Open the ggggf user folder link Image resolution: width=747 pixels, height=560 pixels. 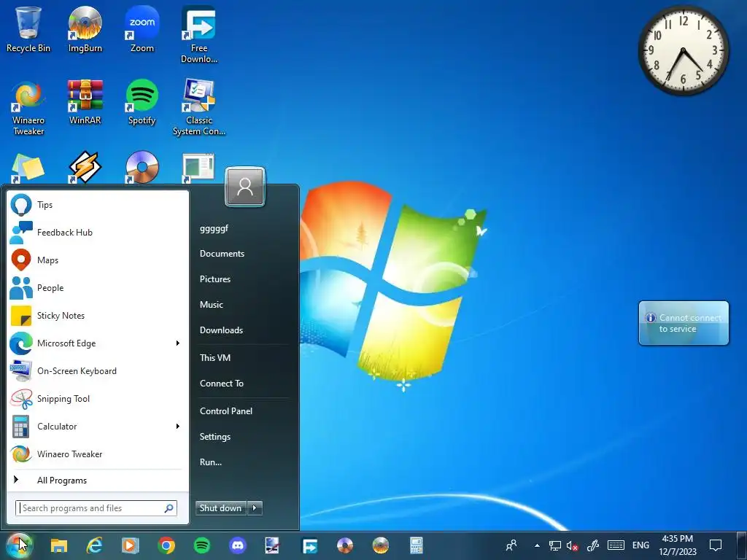pyautogui.click(x=214, y=228)
